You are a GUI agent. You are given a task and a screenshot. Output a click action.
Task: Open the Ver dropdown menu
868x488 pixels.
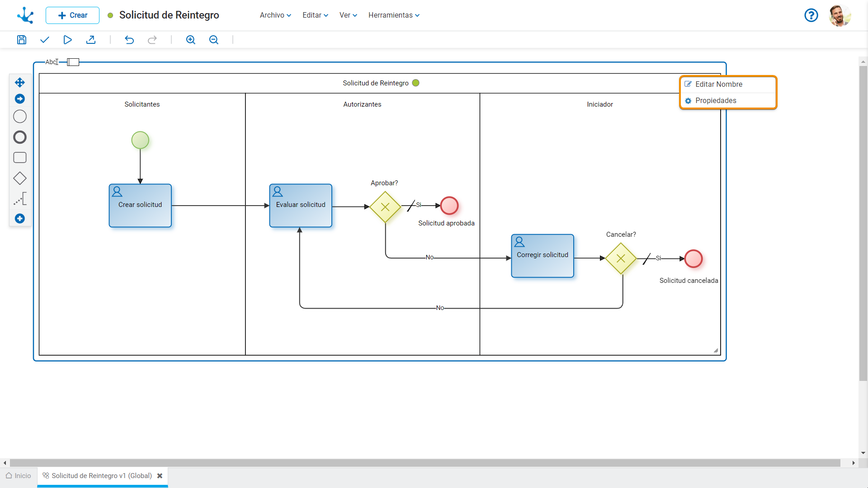coord(348,15)
